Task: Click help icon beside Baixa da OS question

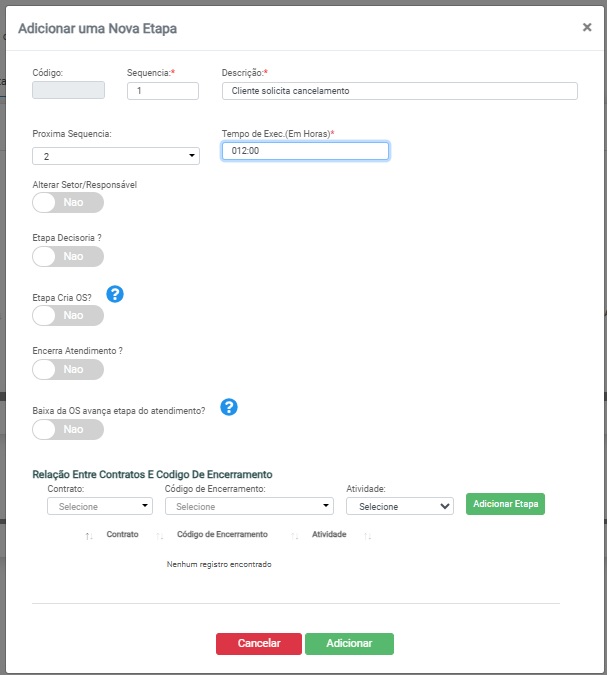Action: (x=229, y=407)
